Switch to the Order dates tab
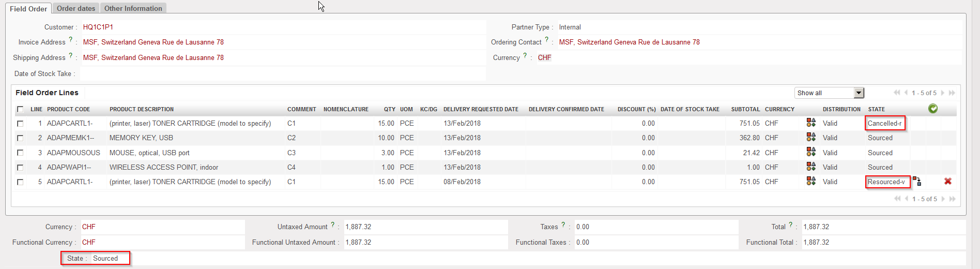This screenshot has height=269, width=980. click(76, 8)
